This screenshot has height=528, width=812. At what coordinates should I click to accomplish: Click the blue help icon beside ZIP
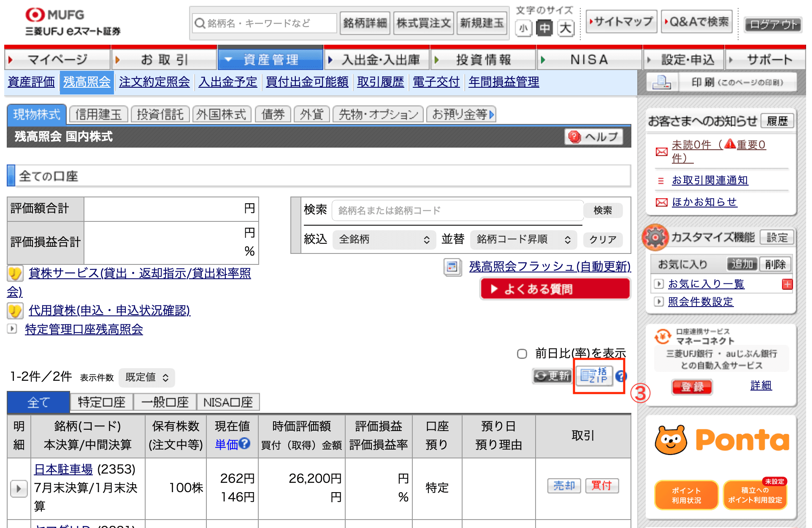tap(620, 376)
